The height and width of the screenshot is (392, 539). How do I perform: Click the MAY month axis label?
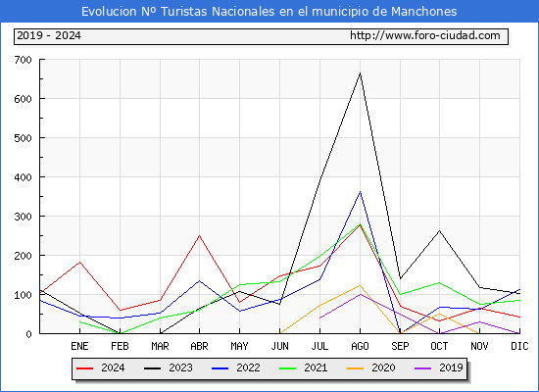pyautogui.click(x=239, y=346)
